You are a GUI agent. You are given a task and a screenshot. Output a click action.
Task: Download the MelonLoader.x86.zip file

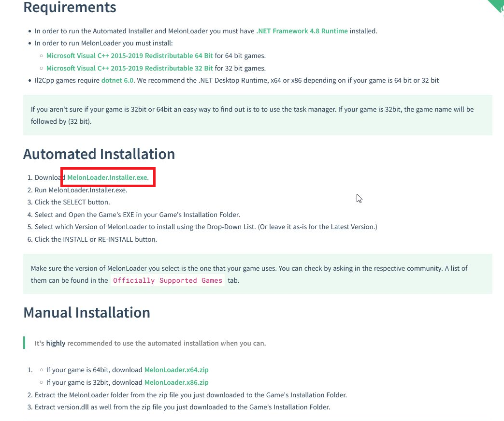point(176,382)
